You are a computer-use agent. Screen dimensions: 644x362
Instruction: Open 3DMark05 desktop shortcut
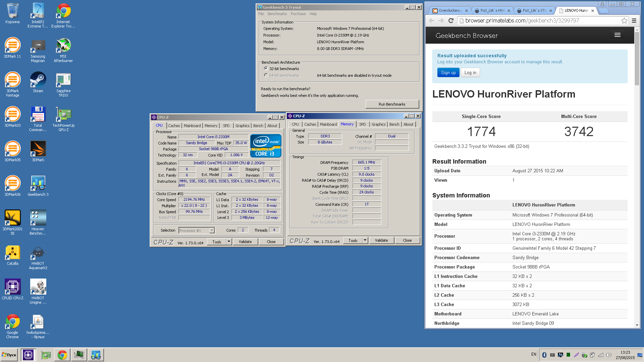12,152
